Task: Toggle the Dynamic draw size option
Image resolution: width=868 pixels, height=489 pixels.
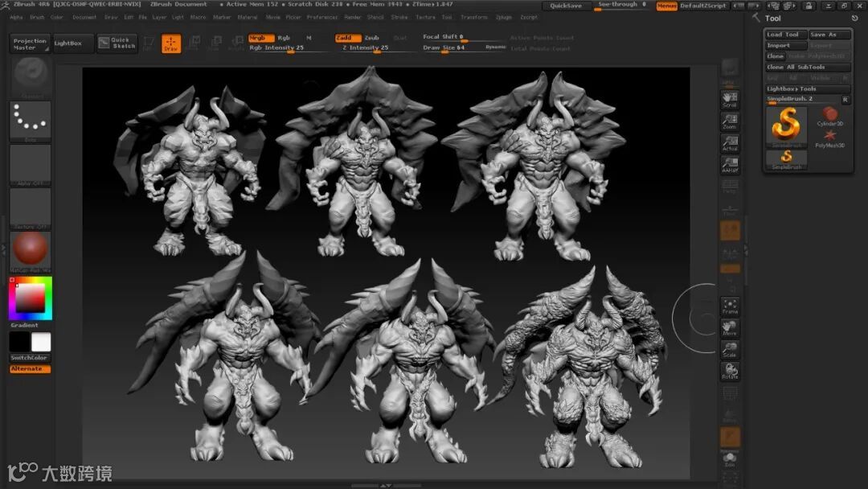Action: click(495, 47)
